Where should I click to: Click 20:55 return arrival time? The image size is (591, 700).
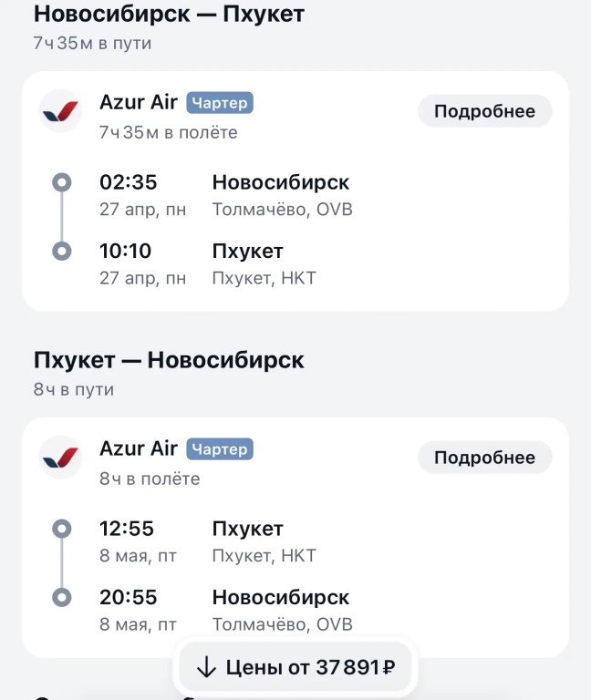coord(128,597)
